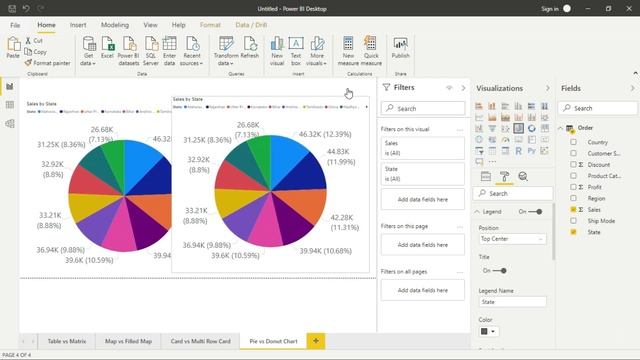
Task: Open the Transform data dropdown
Action: point(226,51)
